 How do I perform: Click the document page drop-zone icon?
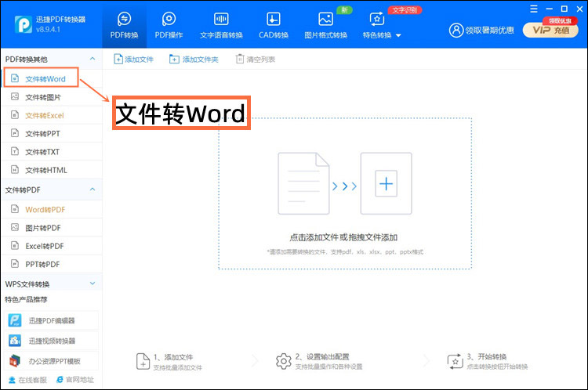[x=303, y=183]
